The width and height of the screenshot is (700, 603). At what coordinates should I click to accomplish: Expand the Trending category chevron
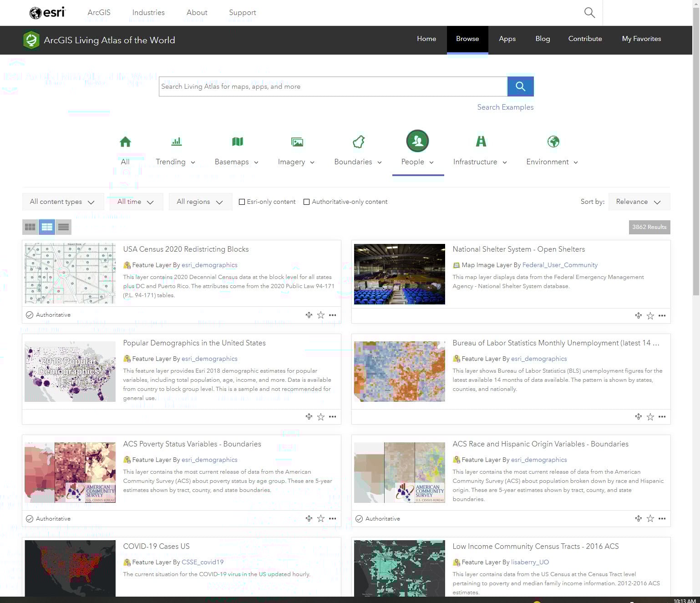(x=193, y=162)
